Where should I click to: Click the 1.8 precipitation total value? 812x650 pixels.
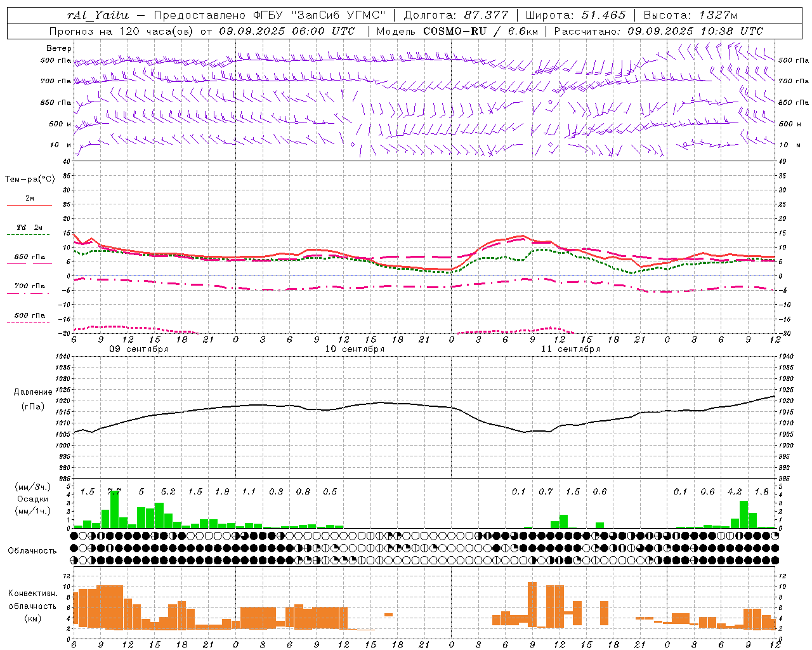point(762,492)
